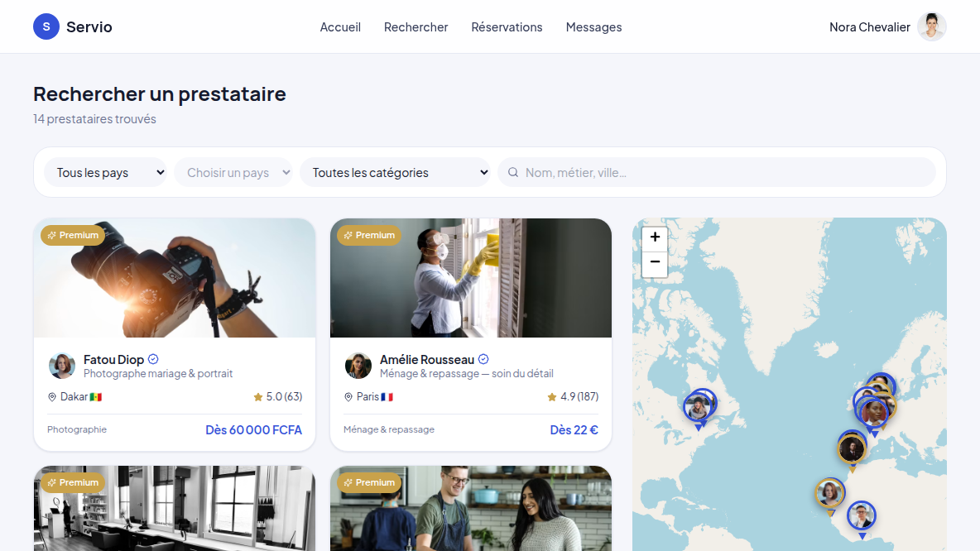Click Fatou Diop's verified badge

click(x=153, y=359)
